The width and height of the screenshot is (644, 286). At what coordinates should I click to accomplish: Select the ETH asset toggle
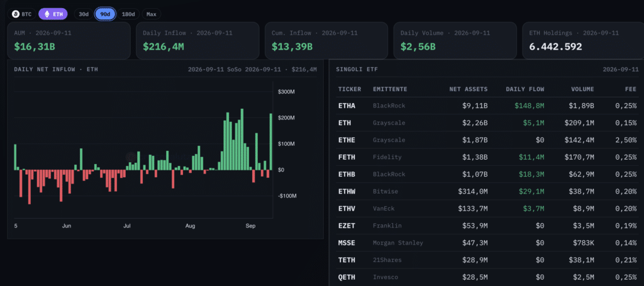coord(53,14)
